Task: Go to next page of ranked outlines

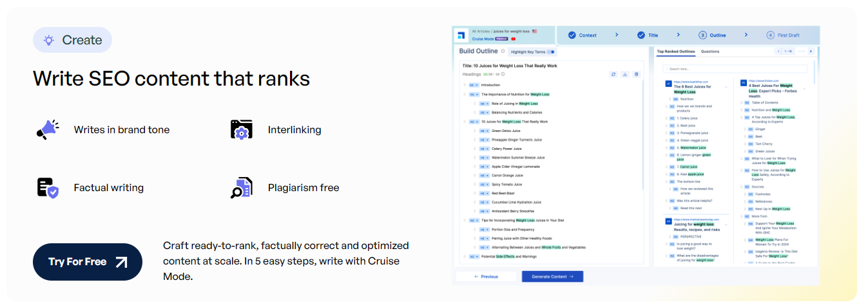Action: tap(811, 51)
